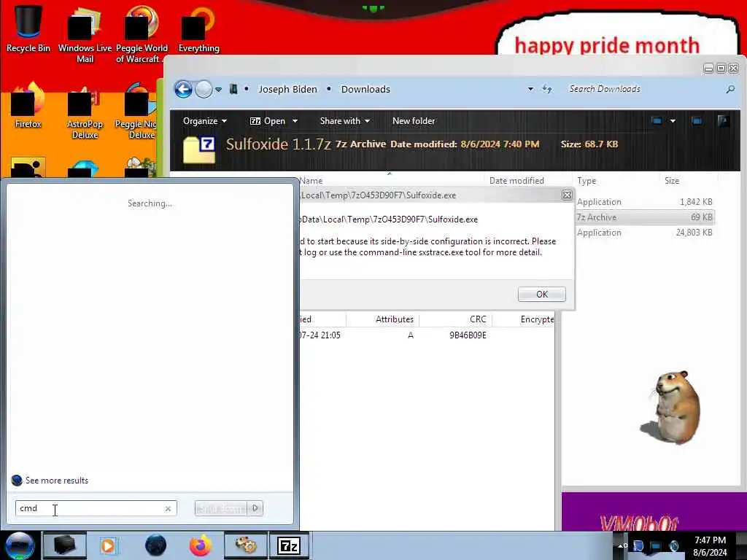Close the Sulfoxide.exe error dialog
This screenshot has height=560, width=747.
pyautogui.click(x=567, y=195)
